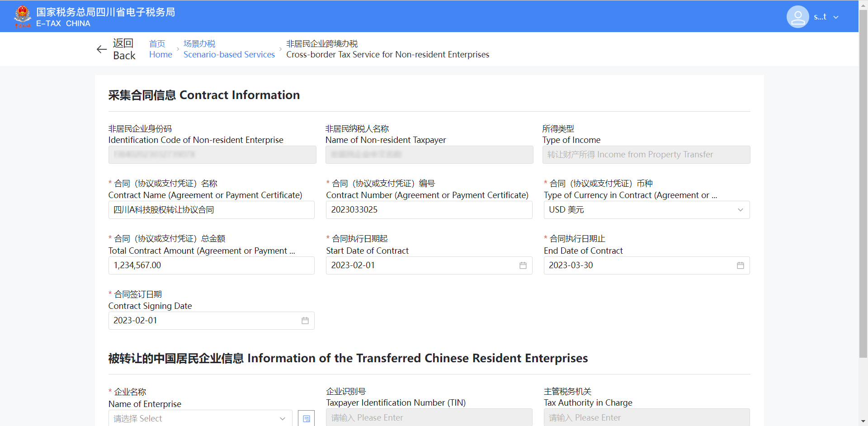Open the End Date of Contract calendar icon

pyautogui.click(x=740, y=265)
